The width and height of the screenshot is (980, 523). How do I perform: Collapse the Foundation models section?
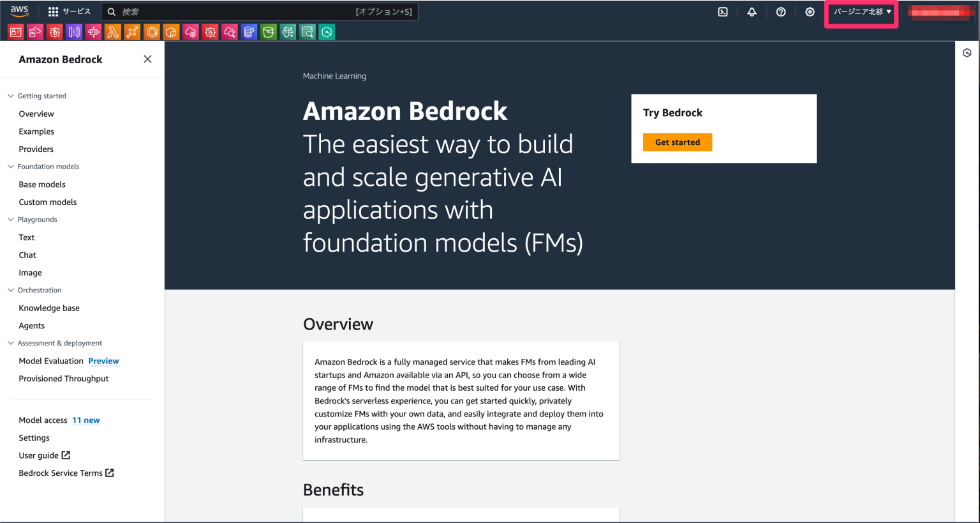coord(10,166)
